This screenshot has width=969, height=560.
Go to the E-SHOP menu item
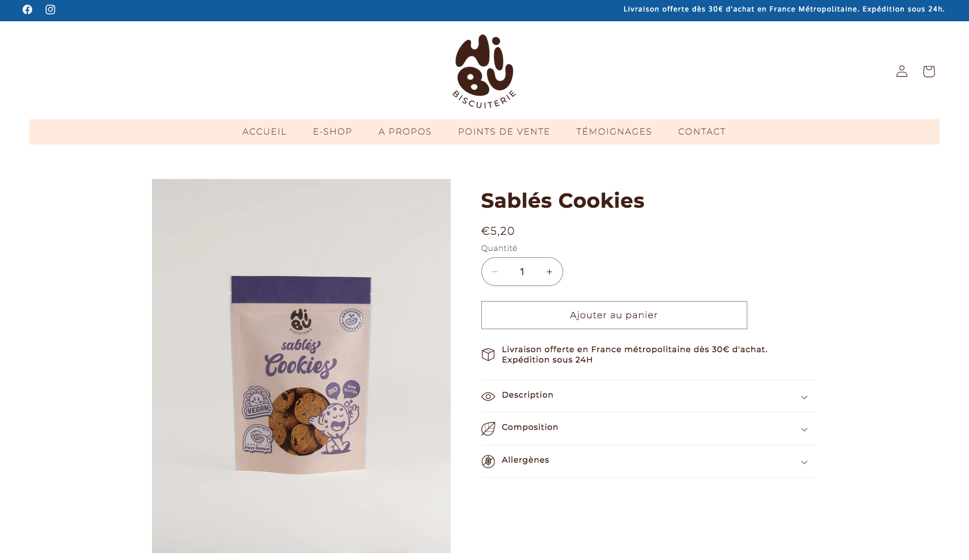pos(333,132)
